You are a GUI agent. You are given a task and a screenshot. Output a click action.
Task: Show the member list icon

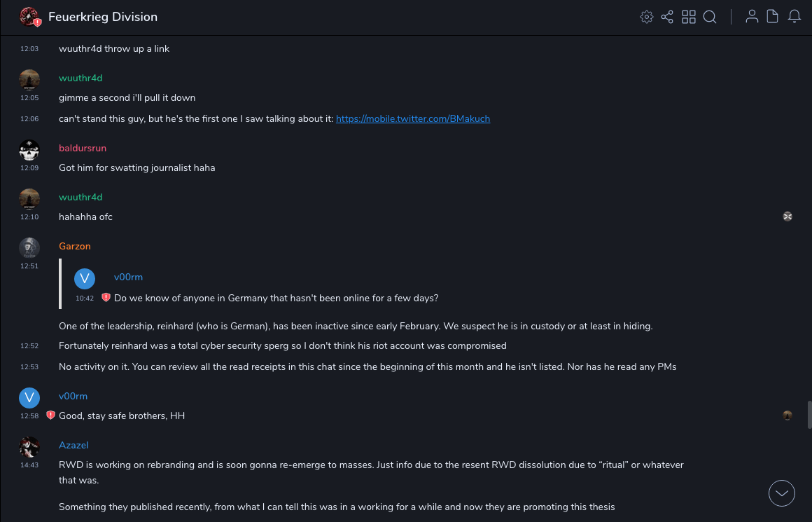[x=752, y=17]
